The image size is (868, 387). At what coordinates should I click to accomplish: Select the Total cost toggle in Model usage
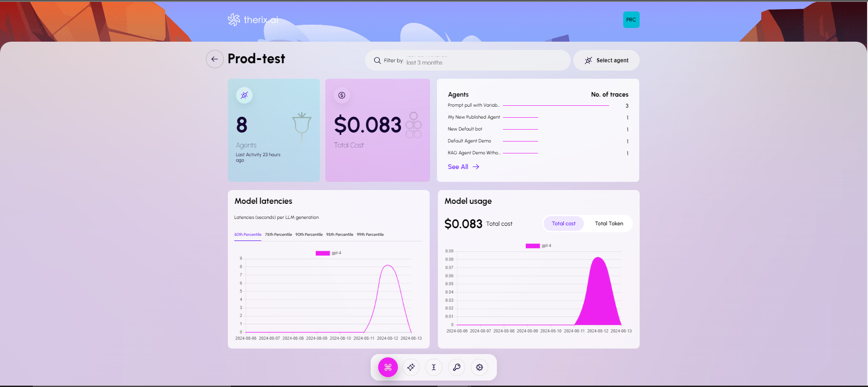coord(563,223)
